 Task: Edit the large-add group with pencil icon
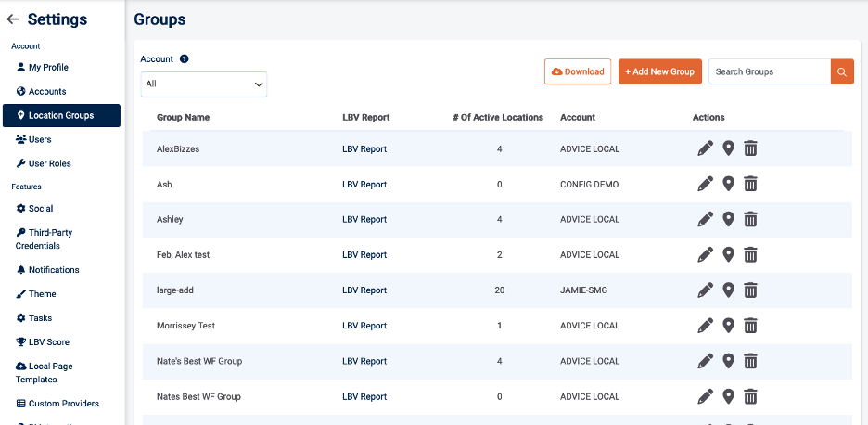(706, 290)
